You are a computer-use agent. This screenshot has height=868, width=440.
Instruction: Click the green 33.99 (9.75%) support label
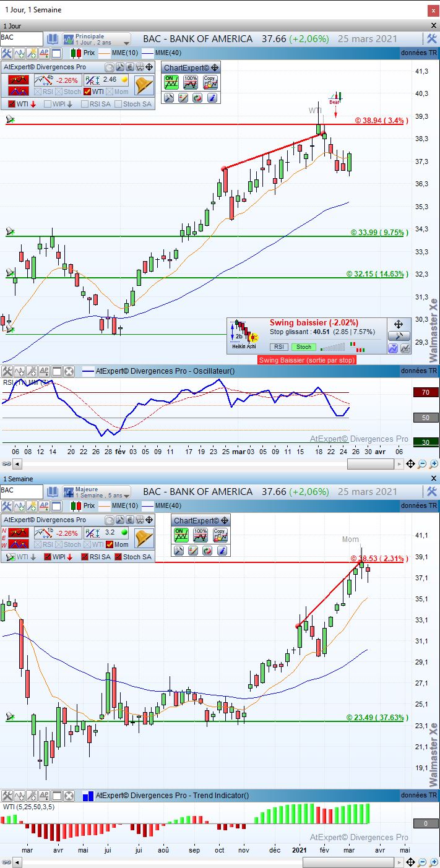coord(378,233)
